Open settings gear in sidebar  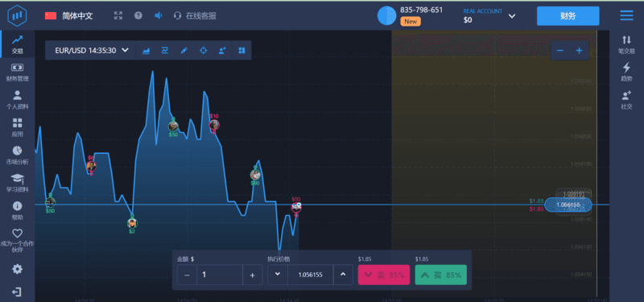pyautogui.click(x=17, y=269)
